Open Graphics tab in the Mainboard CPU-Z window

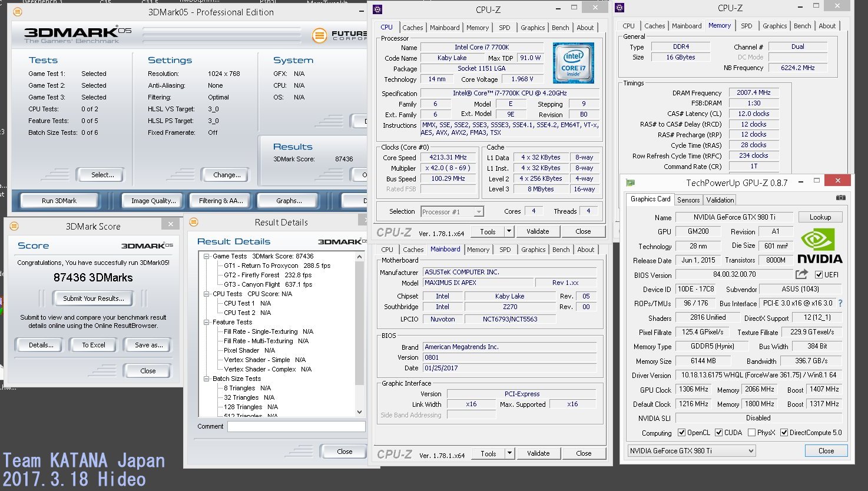click(534, 250)
